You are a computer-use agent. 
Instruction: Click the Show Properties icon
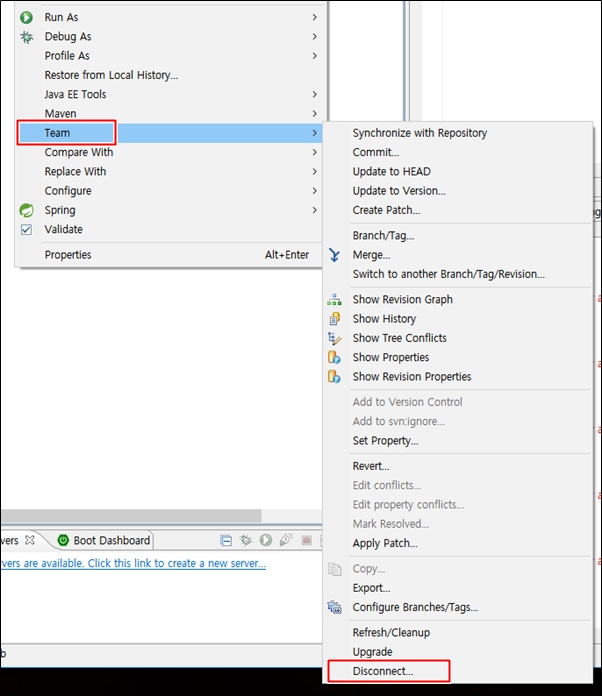pos(334,357)
